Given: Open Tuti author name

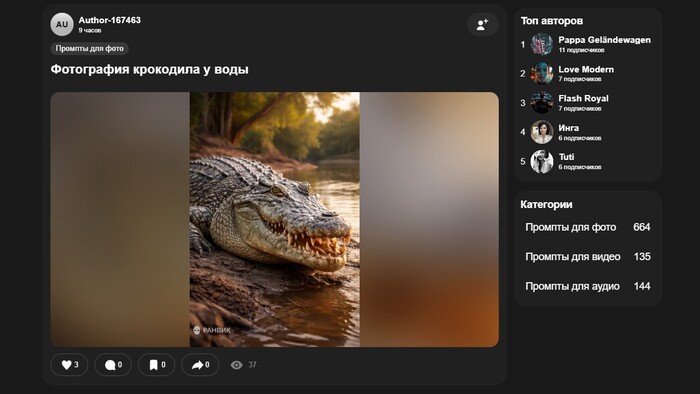Looking at the screenshot, I should (566, 157).
